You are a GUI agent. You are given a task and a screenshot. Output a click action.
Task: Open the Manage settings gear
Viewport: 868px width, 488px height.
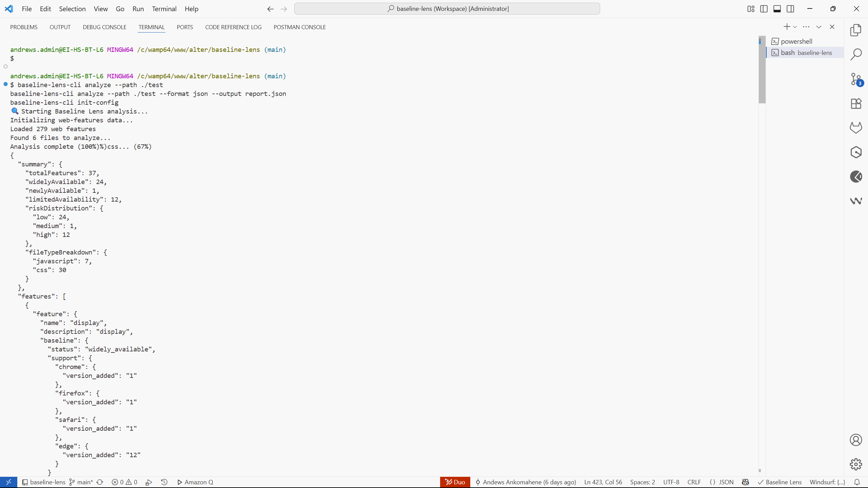tap(856, 464)
